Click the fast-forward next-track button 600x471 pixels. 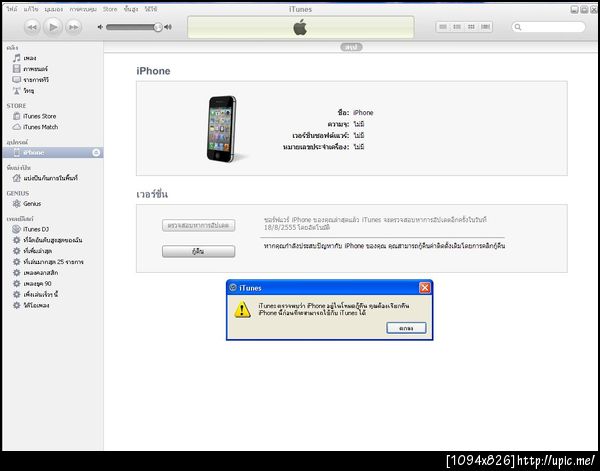[73, 27]
